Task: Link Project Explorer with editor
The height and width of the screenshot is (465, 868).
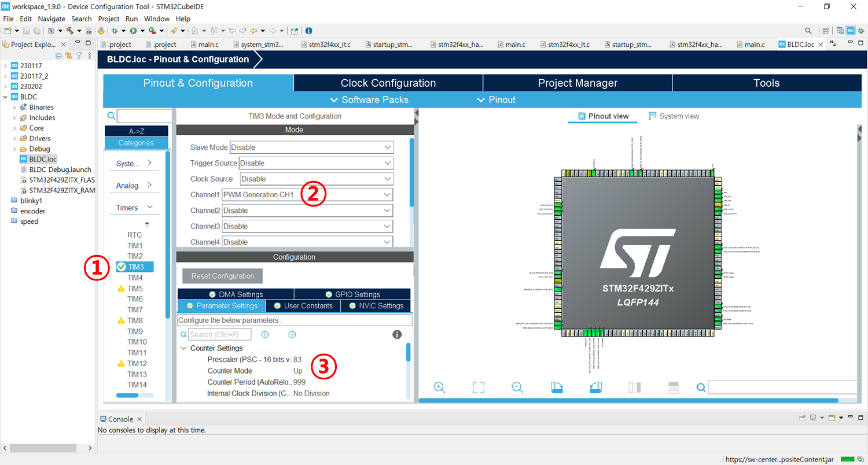Action: coord(69,56)
